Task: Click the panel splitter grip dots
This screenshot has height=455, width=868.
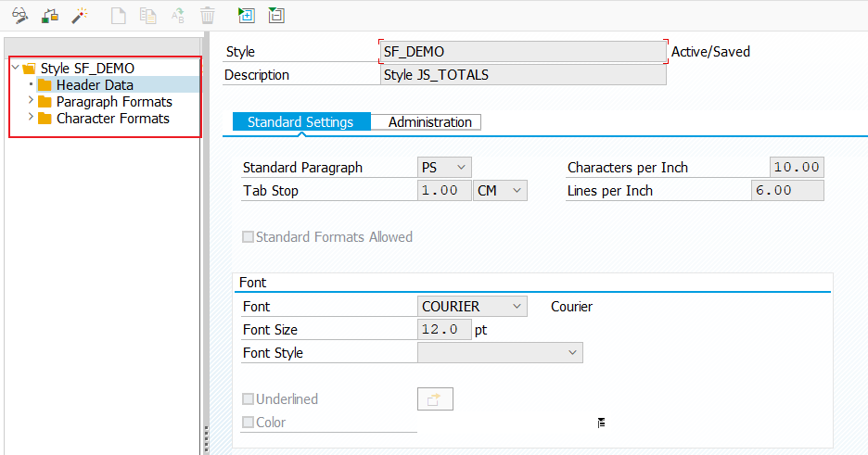Action: [206, 439]
